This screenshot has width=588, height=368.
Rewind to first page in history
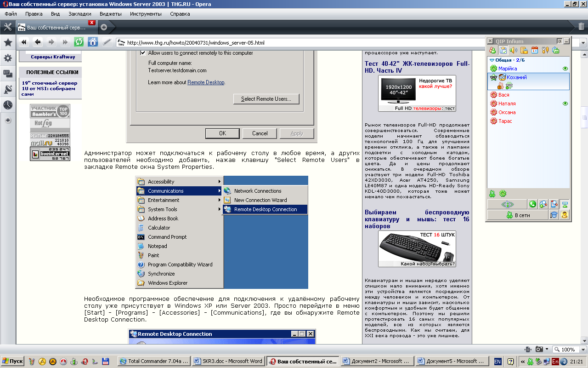(24, 42)
